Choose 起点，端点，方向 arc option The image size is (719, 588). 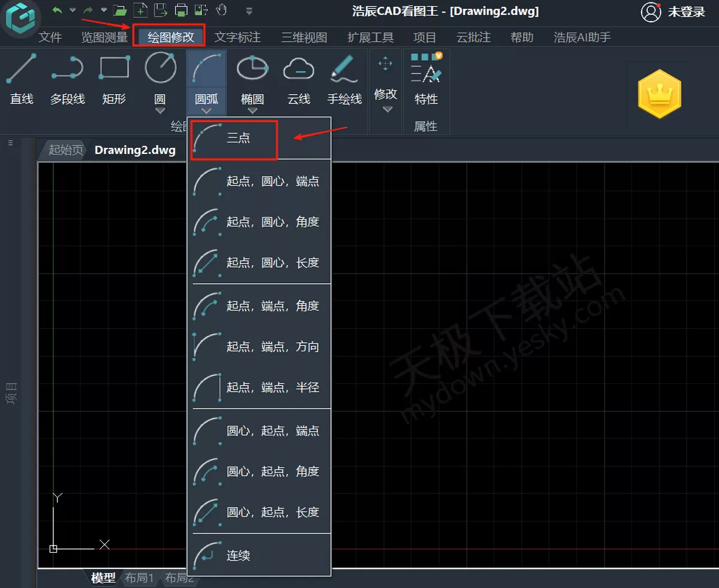[261, 347]
